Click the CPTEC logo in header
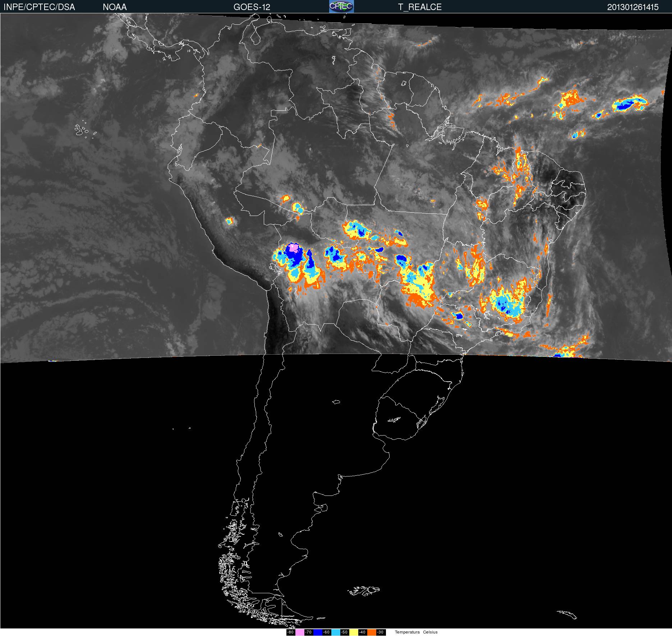 point(341,6)
